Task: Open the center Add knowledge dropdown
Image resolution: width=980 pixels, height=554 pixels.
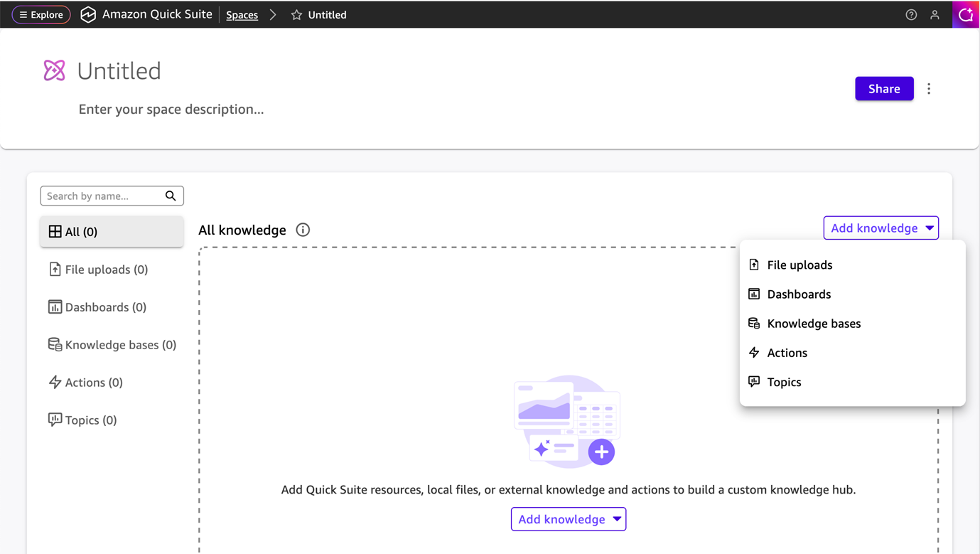Action: click(x=569, y=519)
